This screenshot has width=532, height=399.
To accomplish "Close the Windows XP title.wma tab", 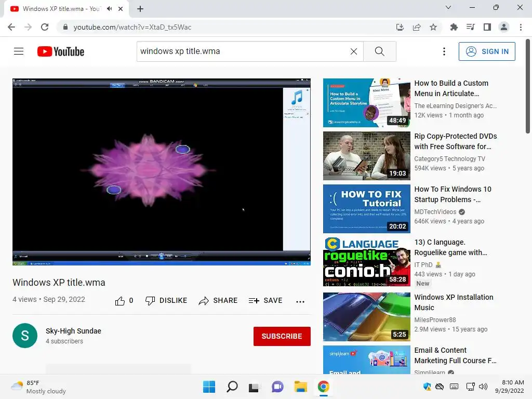I will point(121,9).
